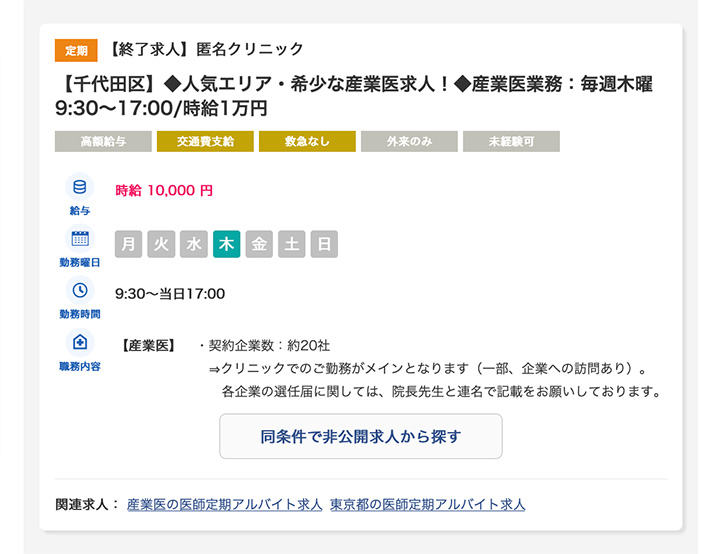This screenshot has height=554, width=720.
Task: Click the 外来のみ tag
Action: coord(409,142)
